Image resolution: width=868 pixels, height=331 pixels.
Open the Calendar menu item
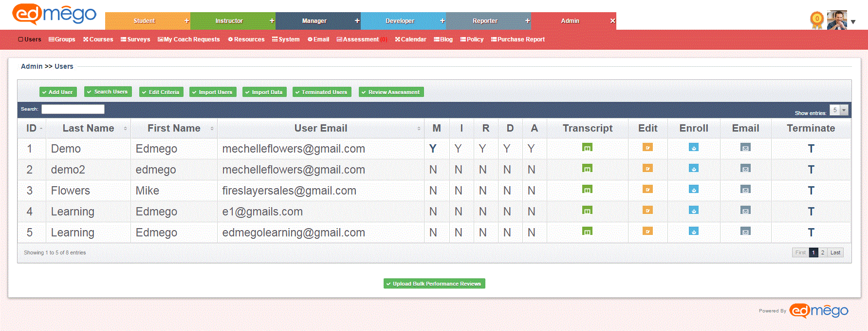(x=410, y=39)
